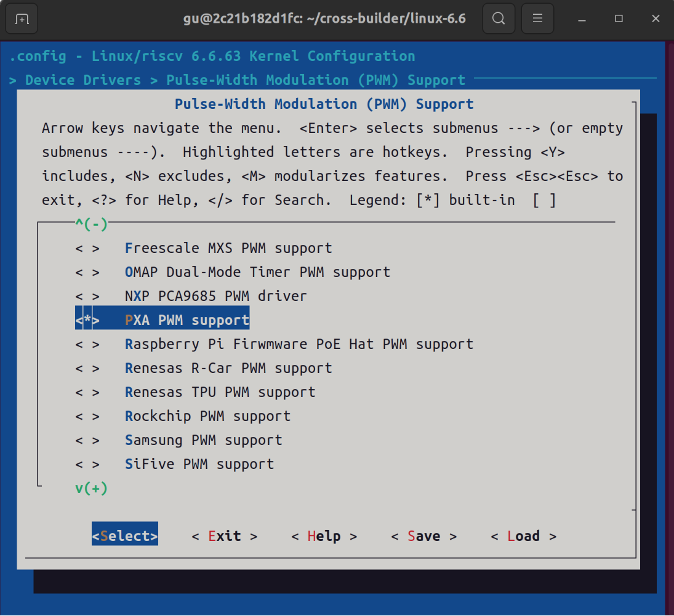
Task: Open a new terminal tab icon
Action: click(x=22, y=19)
